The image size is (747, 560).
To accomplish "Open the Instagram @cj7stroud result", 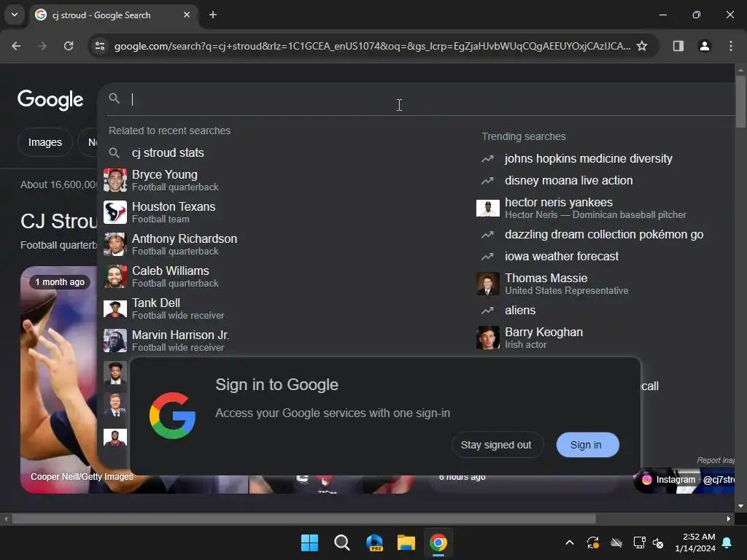I will [687, 480].
